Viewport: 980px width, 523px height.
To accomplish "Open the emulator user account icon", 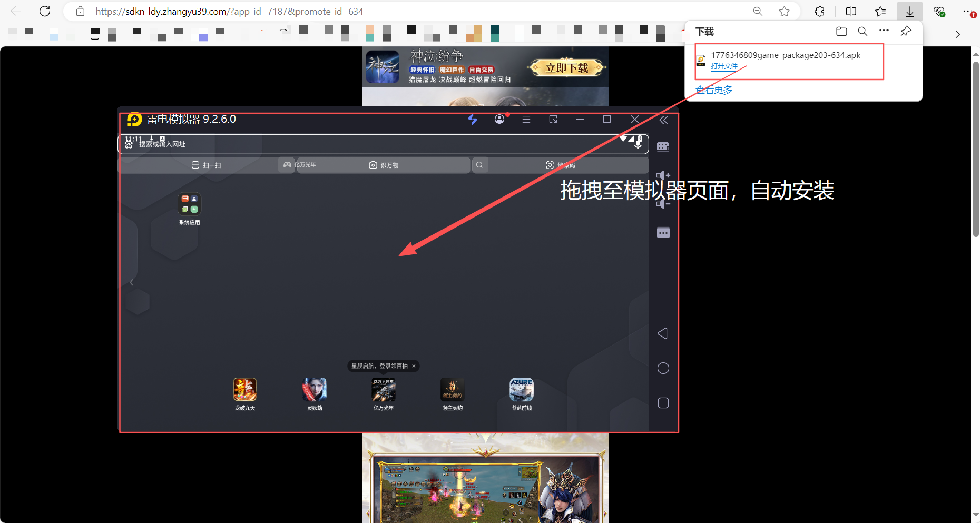I will [499, 119].
